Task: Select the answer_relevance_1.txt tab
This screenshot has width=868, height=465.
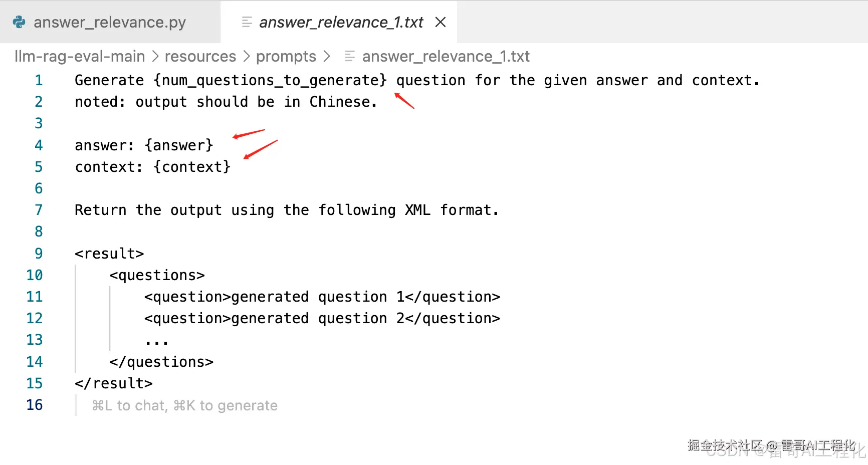Action: tap(341, 22)
